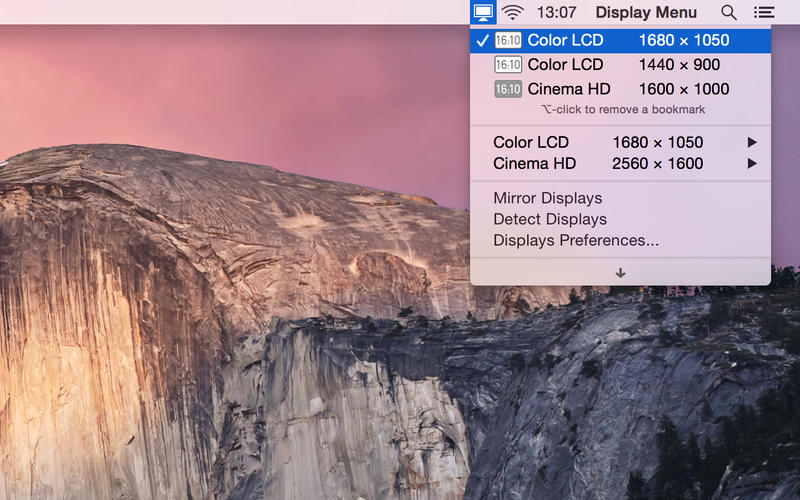Click the checkmark next to Color LCD 1680 × 1050
The height and width of the screenshot is (500, 800).
pyautogui.click(x=482, y=41)
